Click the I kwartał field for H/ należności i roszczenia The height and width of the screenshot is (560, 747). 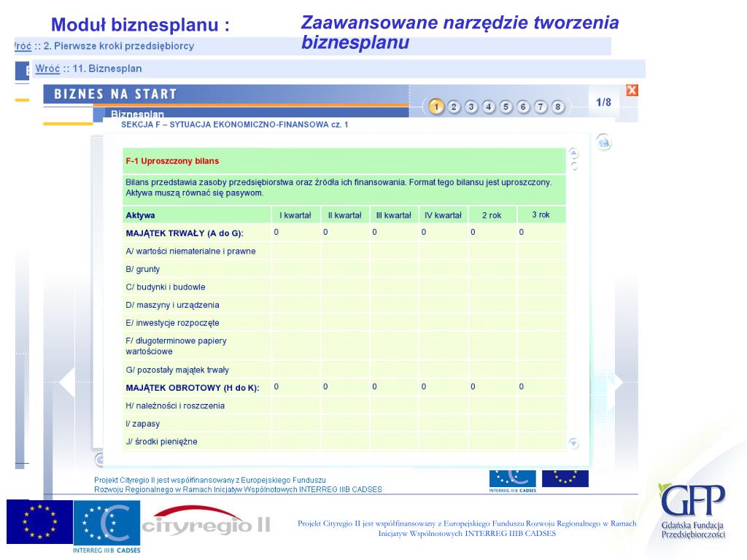point(295,405)
